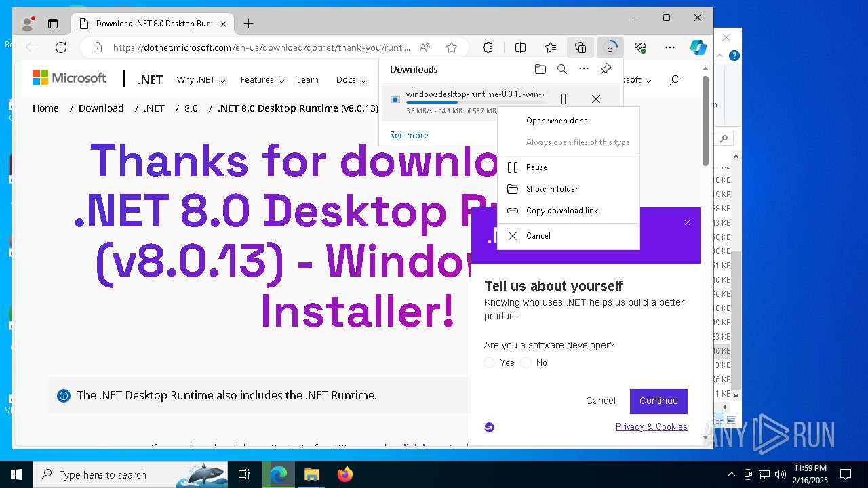
Task: View site info lock icon
Action: [98, 47]
